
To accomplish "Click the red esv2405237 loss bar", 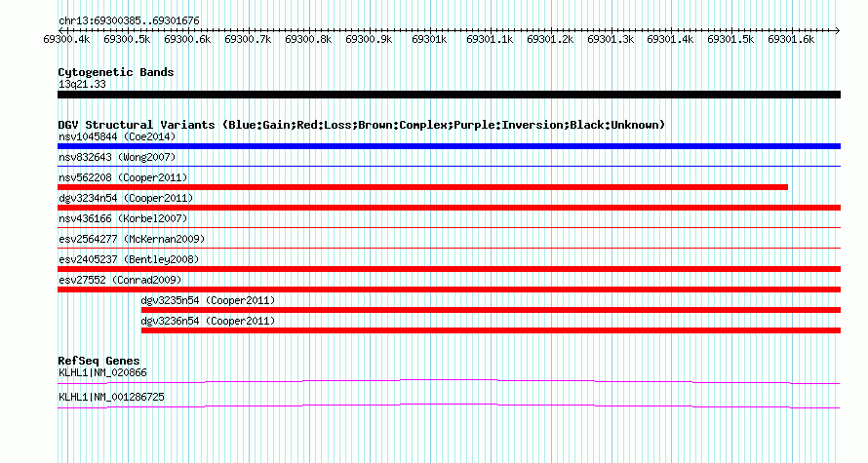I will (449, 269).
